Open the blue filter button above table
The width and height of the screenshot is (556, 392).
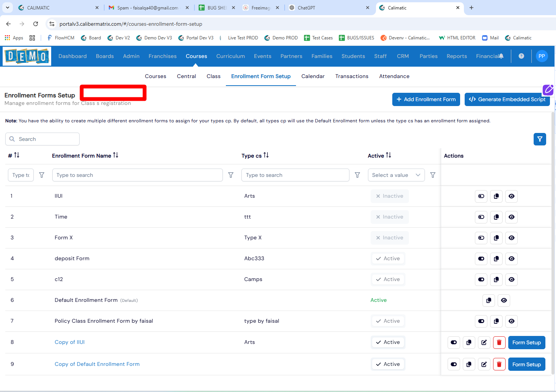pyautogui.click(x=540, y=139)
